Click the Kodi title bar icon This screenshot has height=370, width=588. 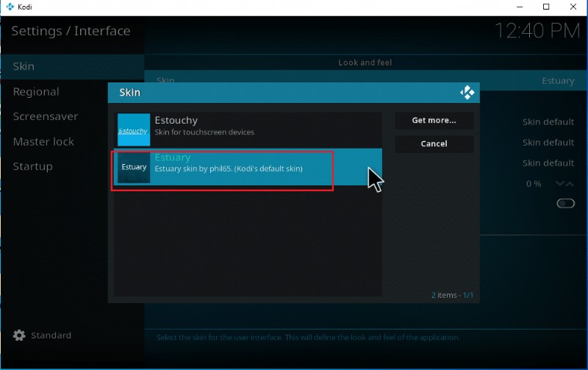[10, 7]
